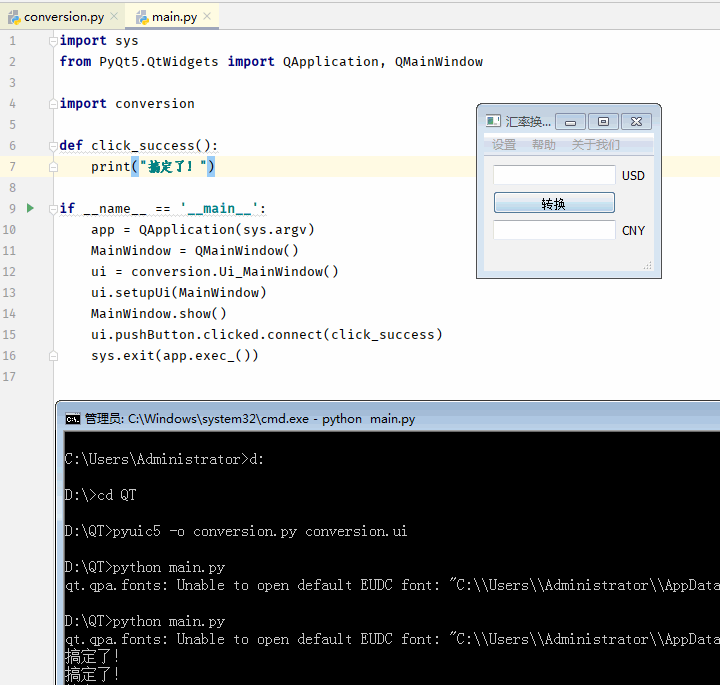Click the USD label in converter window

pyautogui.click(x=633, y=176)
